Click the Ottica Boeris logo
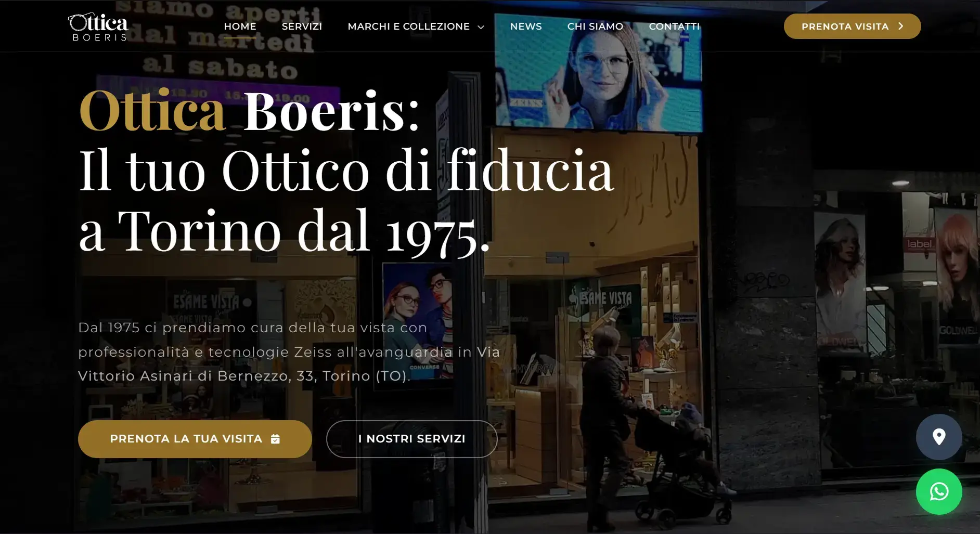Image resolution: width=980 pixels, height=534 pixels. tap(98, 27)
